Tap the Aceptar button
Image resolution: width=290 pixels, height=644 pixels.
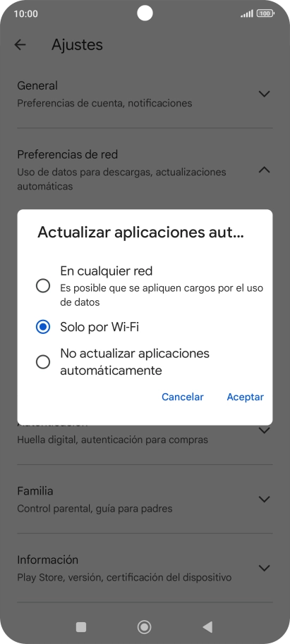pos(245,397)
